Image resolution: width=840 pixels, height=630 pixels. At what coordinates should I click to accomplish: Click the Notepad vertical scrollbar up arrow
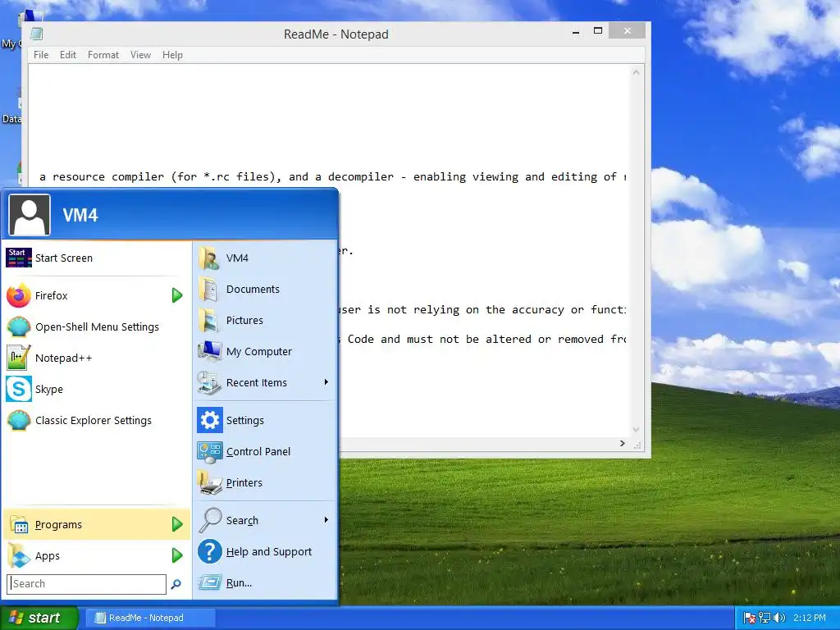coord(636,72)
